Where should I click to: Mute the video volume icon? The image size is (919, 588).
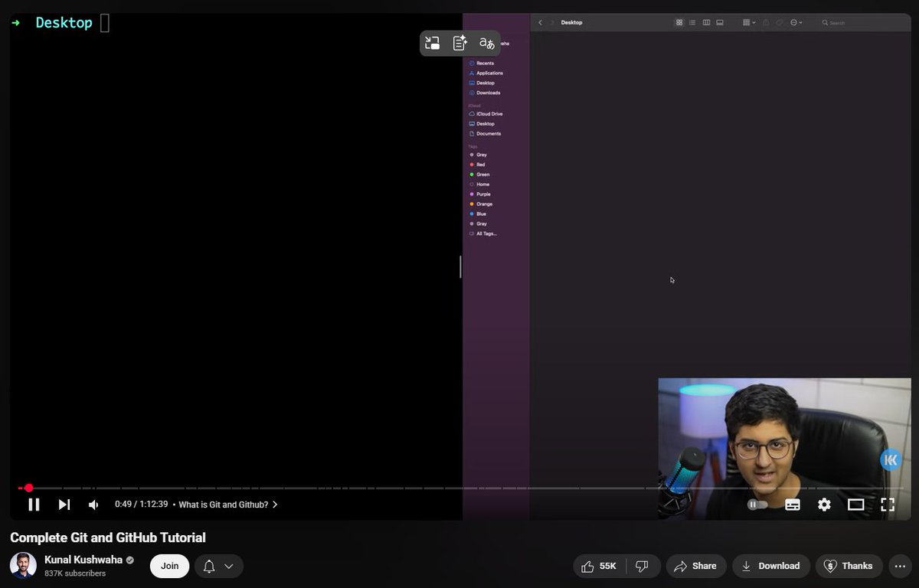(x=93, y=504)
